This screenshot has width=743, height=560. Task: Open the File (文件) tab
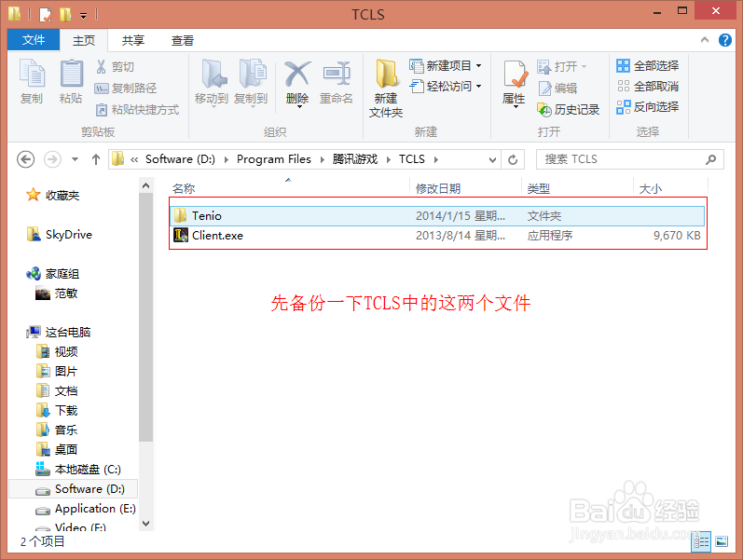(x=34, y=40)
